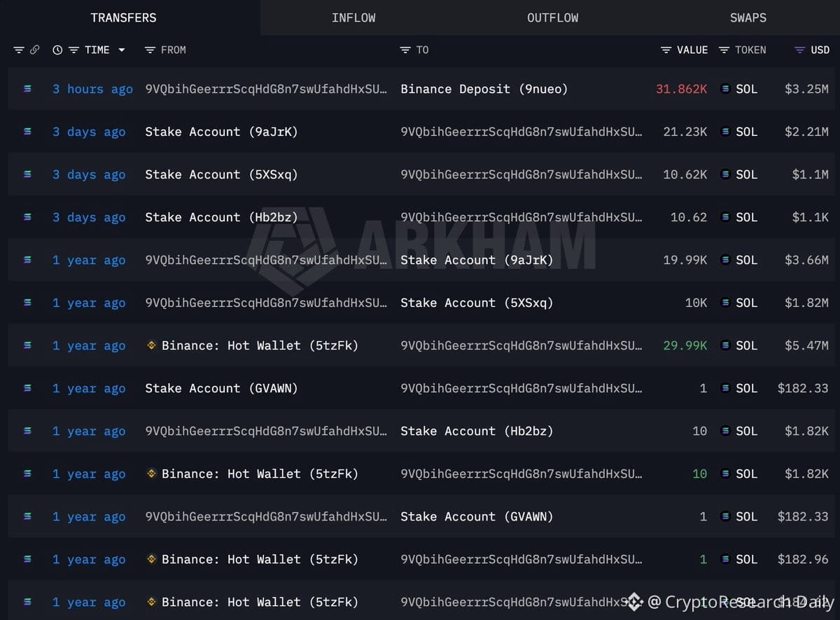Click green 29.99K value
The height and width of the screenshot is (620, 840).
point(685,345)
